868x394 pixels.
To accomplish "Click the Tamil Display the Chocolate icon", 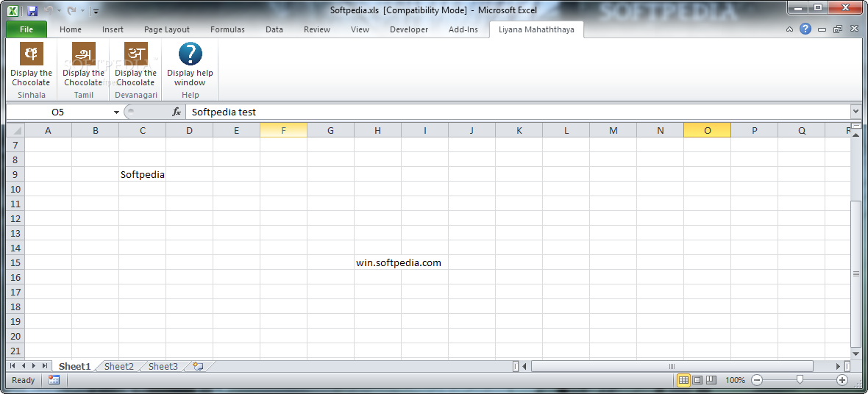I will (x=84, y=54).
